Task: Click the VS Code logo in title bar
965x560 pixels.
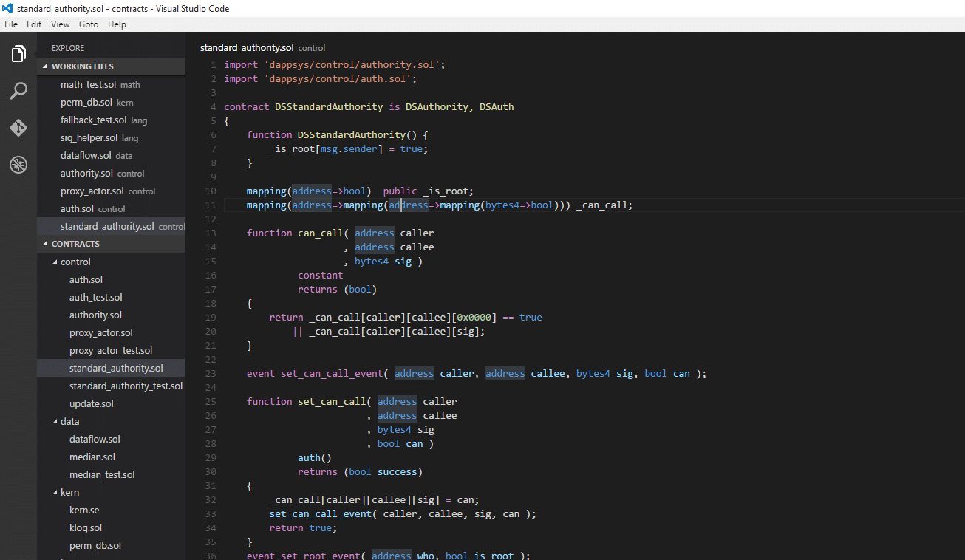Action: tap(8, 9)
